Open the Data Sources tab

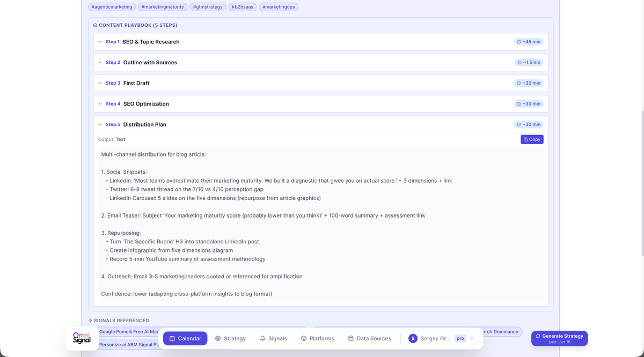(369, 338)
